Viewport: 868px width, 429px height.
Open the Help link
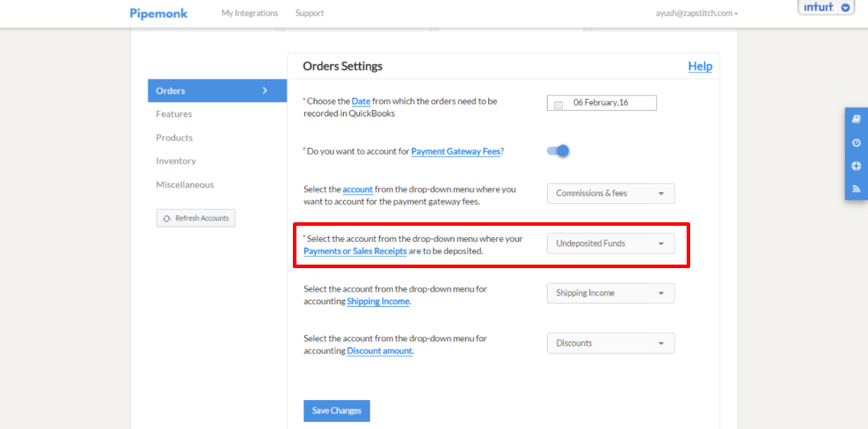point(700,66)
